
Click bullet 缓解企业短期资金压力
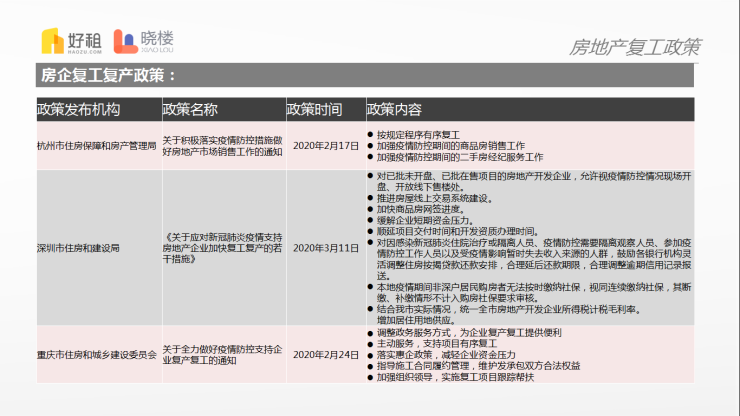pos(426,221)
